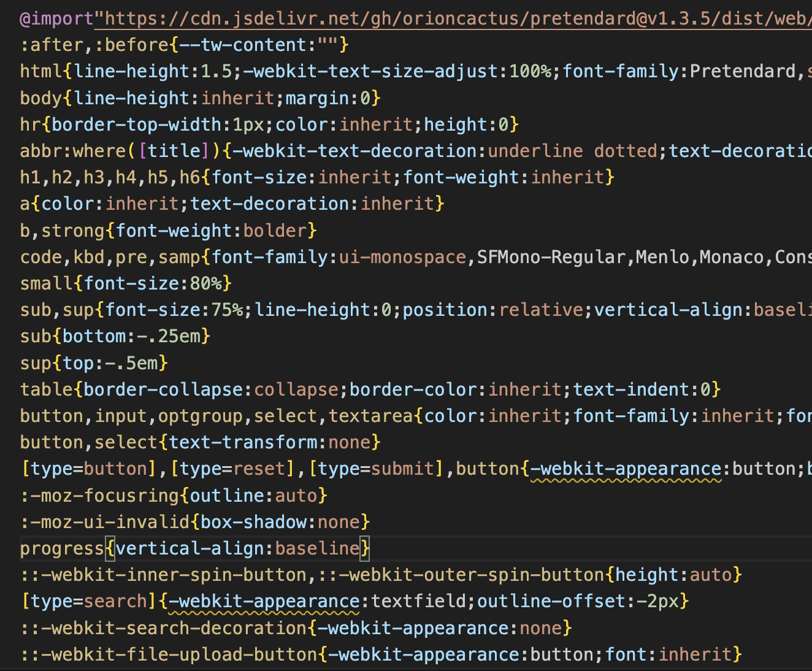Click the -webkit-appearance squiggle in type=search rule
The width and height of the screenshot is (812, 671).
264,601
